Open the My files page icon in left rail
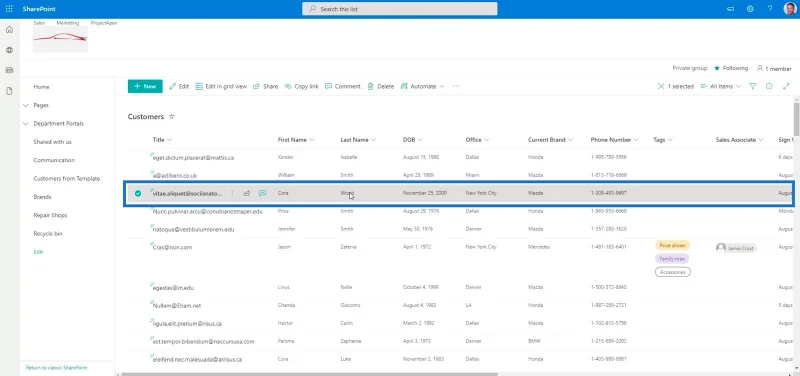Screen dimensions: 800x376 coord(9,91)
